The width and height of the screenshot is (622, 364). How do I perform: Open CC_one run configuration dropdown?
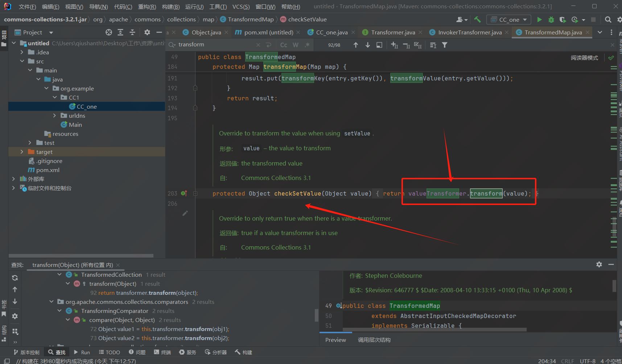509,20
